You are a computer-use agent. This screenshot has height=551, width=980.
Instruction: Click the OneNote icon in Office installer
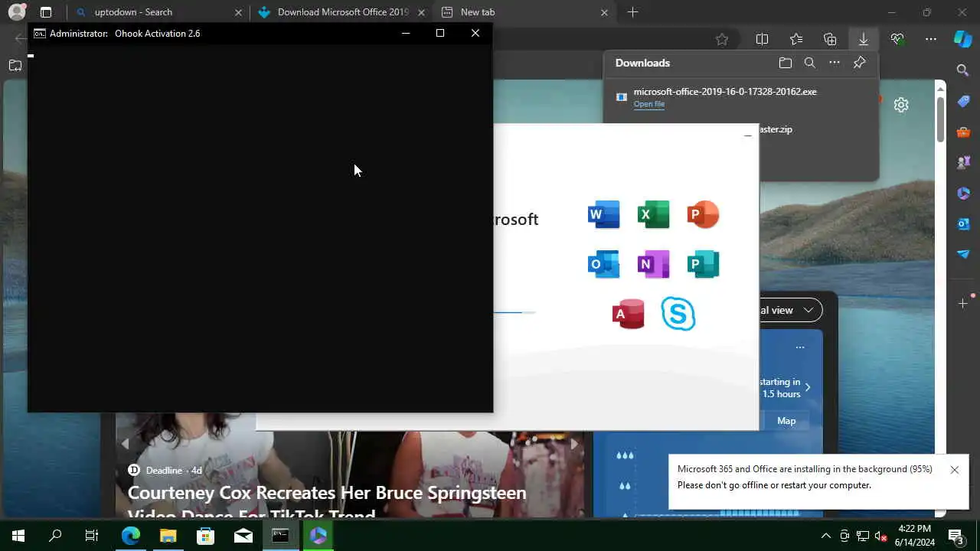coord(653,264)
